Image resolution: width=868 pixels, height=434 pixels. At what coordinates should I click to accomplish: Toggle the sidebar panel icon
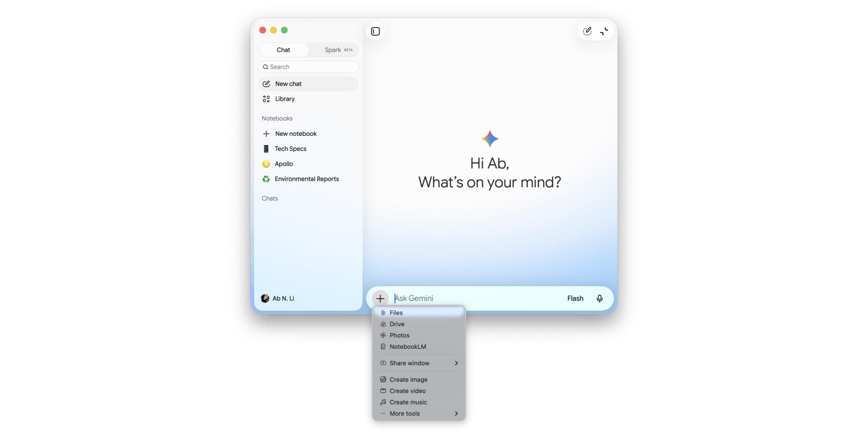(x=375, y=31)
